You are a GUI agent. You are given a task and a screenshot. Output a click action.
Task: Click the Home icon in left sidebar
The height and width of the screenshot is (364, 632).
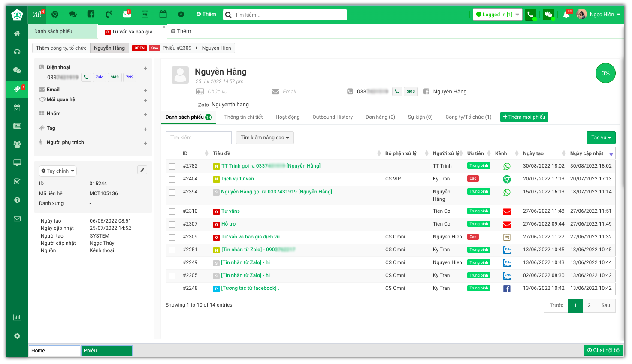point(17,33)
